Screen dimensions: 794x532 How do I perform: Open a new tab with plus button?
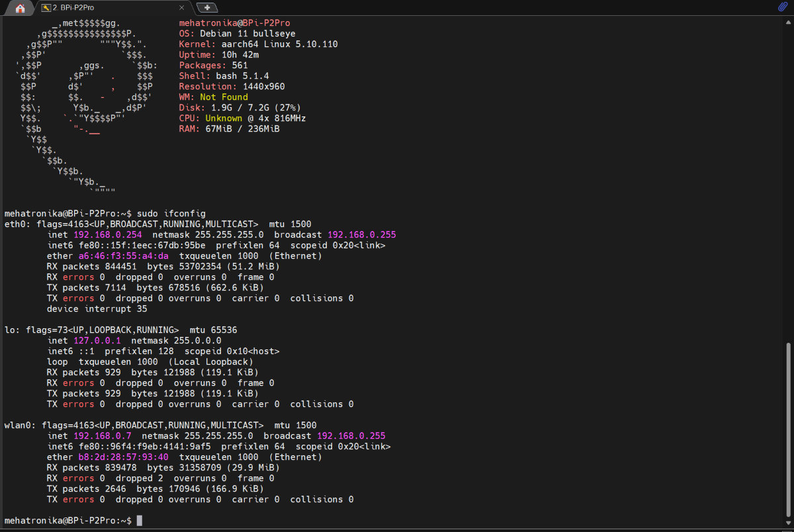[207, 7]
